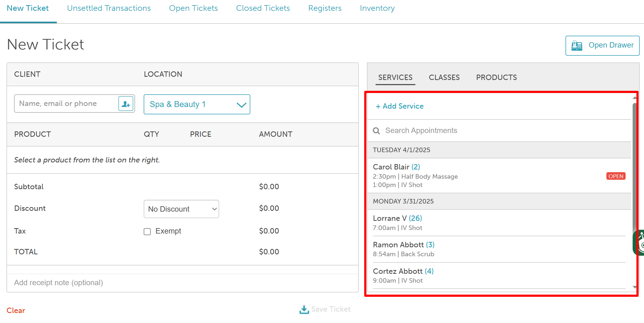Open the Spa & Beauty 1 location dropdown
This screenshot has height=323, width=644.
[197, 104]
